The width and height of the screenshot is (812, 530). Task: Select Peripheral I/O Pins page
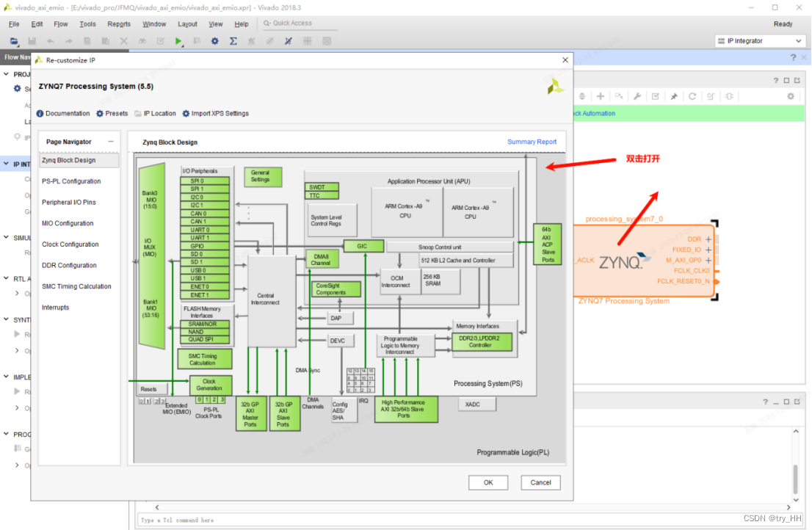click(69, 203)
